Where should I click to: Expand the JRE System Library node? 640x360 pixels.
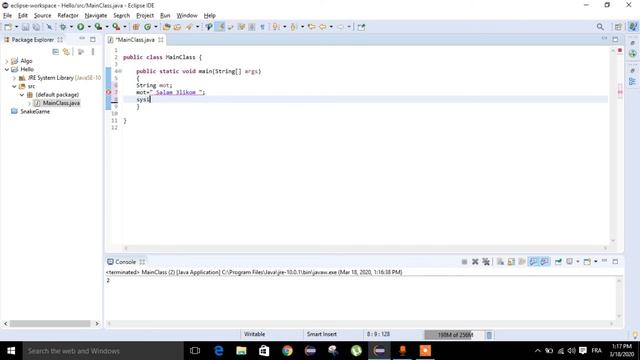(x=14, y=78)
